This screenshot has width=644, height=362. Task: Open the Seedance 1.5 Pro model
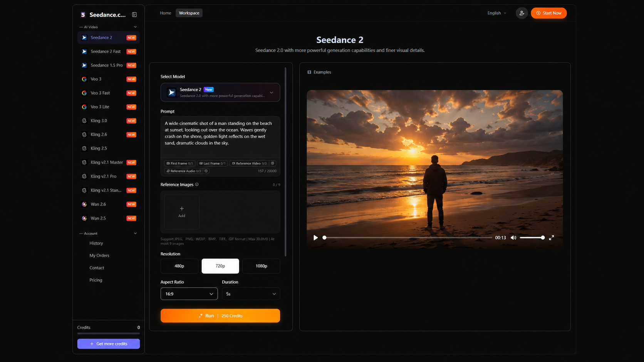pyautogui.click(x=108, y=65)
